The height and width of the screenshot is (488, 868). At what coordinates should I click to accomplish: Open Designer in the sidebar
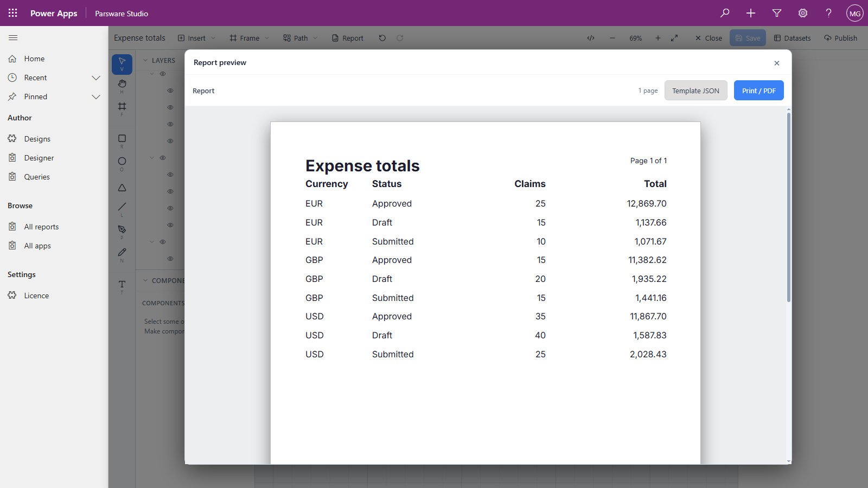point(54,158)
